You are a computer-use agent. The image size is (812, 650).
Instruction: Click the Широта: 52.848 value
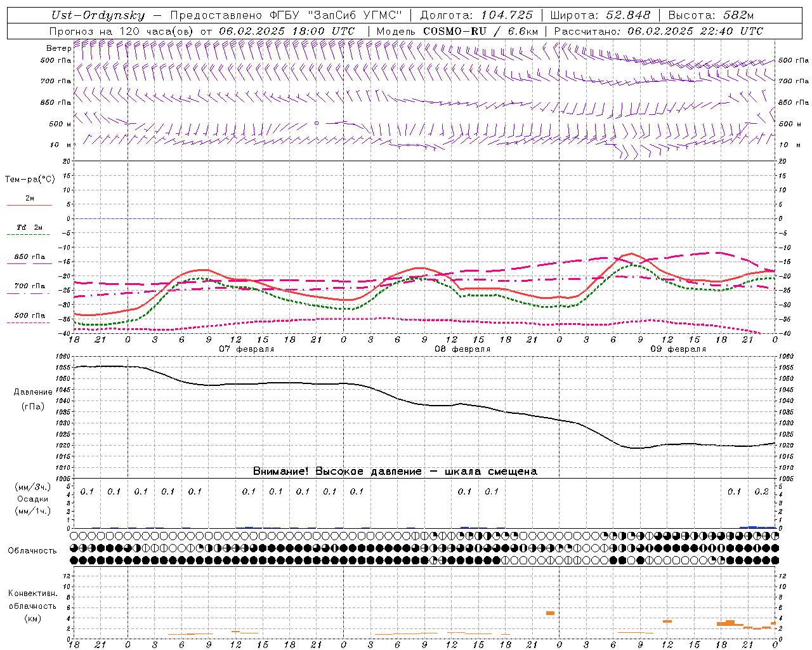600,15
